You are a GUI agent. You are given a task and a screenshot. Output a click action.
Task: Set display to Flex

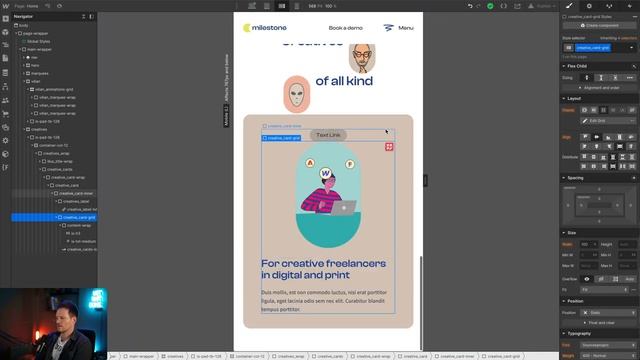[594, 110]
